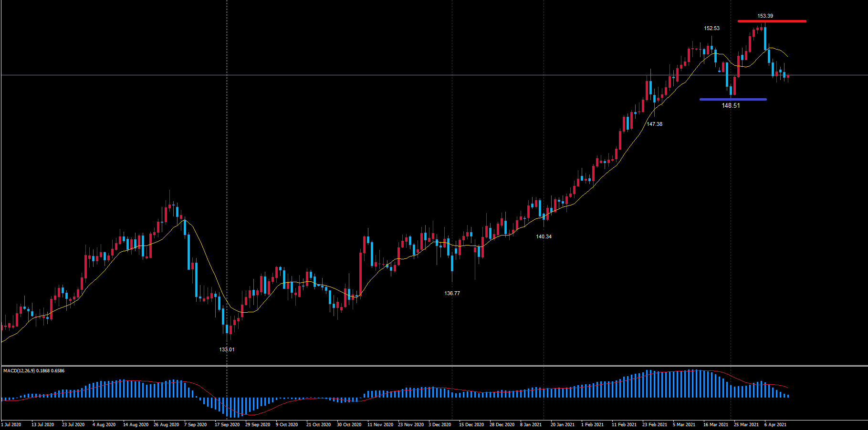This screenshot has width=868, height=430.
Task: Select the blue support line at 148.51
Action: [x=733, y=99]
